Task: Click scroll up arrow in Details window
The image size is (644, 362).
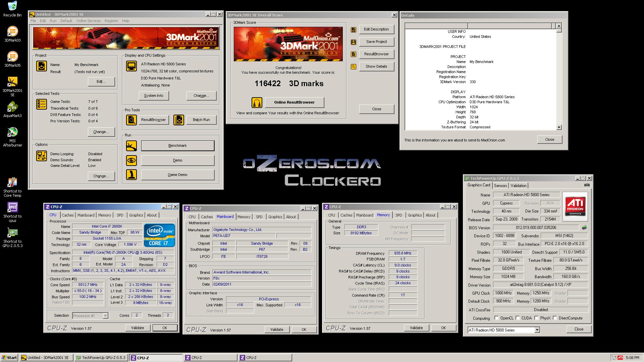Action: coord(559,26)
